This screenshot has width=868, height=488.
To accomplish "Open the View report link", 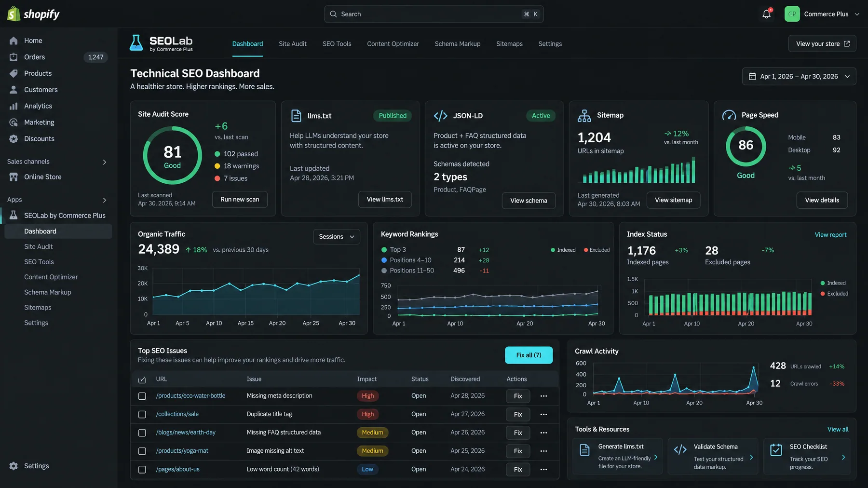I will [830, 235].
